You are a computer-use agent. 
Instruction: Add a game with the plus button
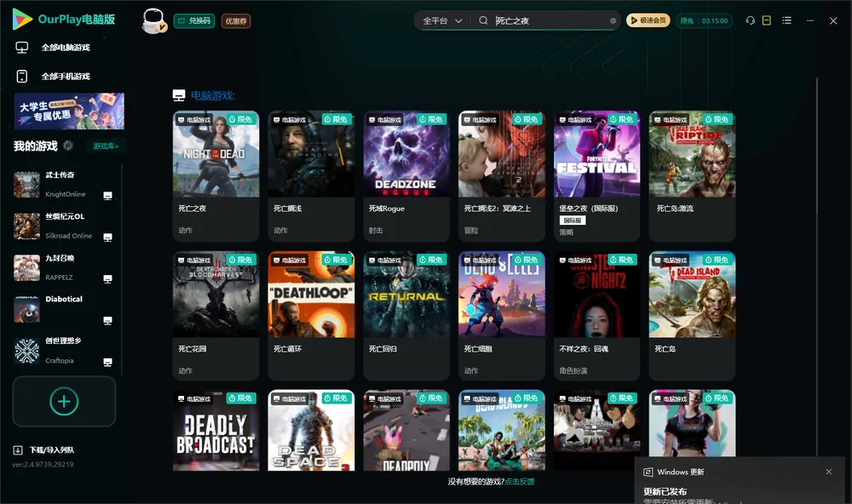[x=64, y=401]
